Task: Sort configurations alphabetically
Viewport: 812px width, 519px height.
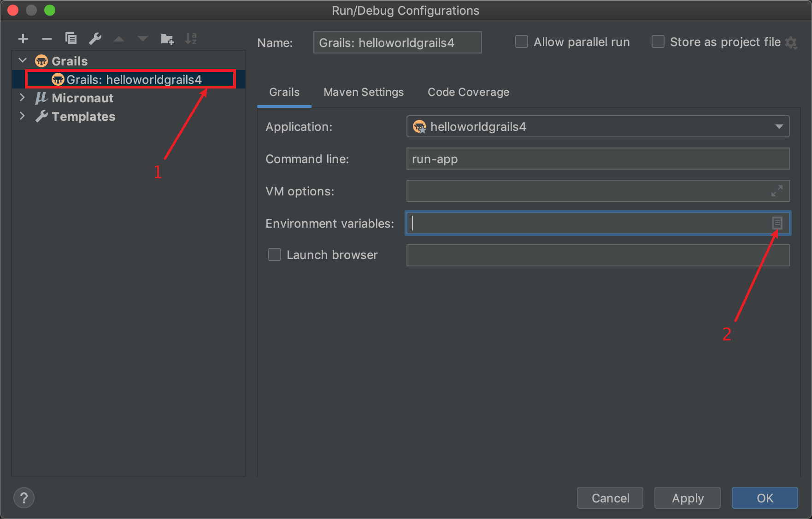Action: click(191, 39)
